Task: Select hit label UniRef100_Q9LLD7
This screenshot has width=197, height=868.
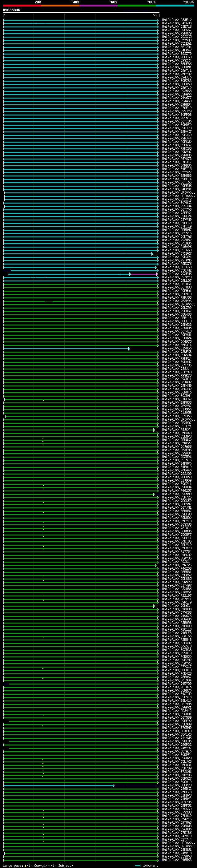Action: [x=177, y=281]
